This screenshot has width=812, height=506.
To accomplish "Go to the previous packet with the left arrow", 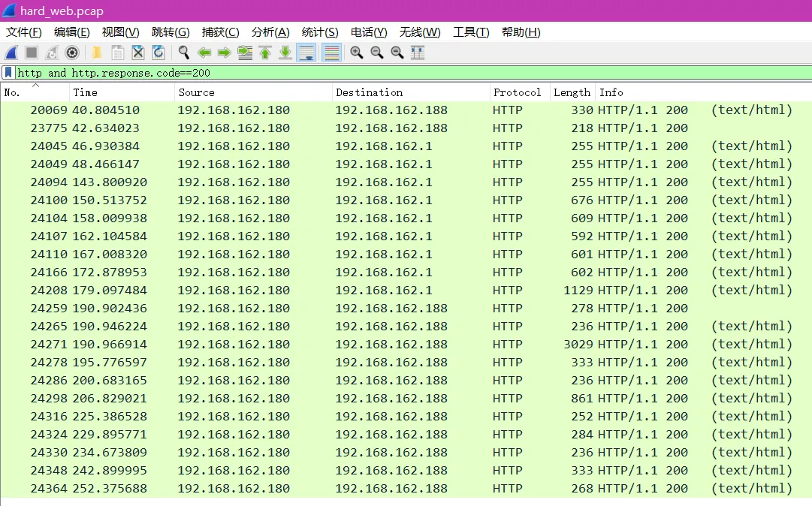I will [204, 53].
